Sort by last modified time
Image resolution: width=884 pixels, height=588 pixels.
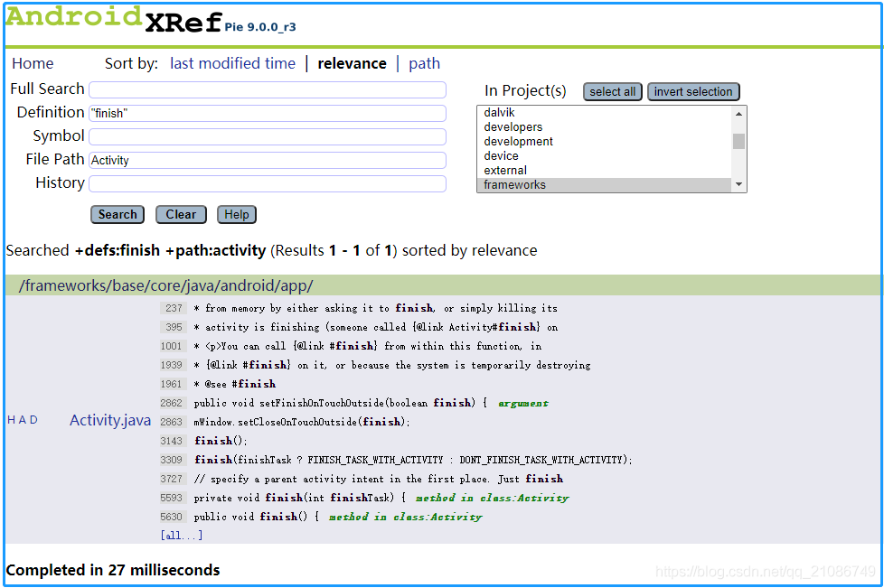click(232, 63)
